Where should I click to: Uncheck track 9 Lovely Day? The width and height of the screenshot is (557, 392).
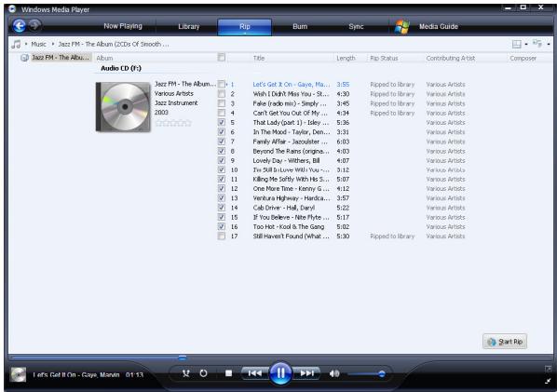coord(222,160)
